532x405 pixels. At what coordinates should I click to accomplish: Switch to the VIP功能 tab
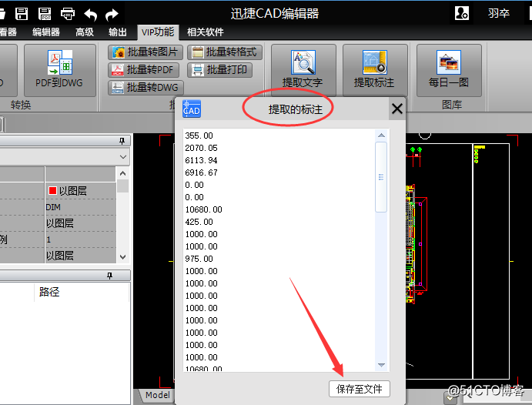(x=158, y=32)
